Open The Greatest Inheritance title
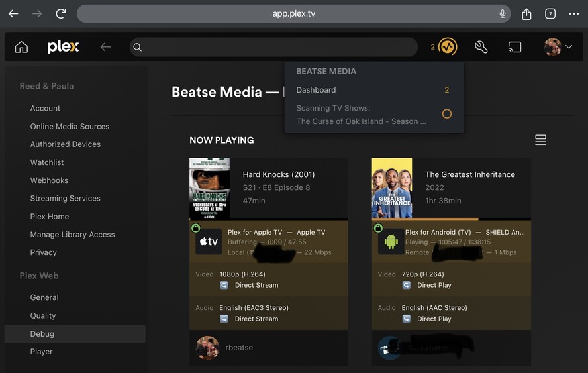588x373 pixels. point(470,174)
